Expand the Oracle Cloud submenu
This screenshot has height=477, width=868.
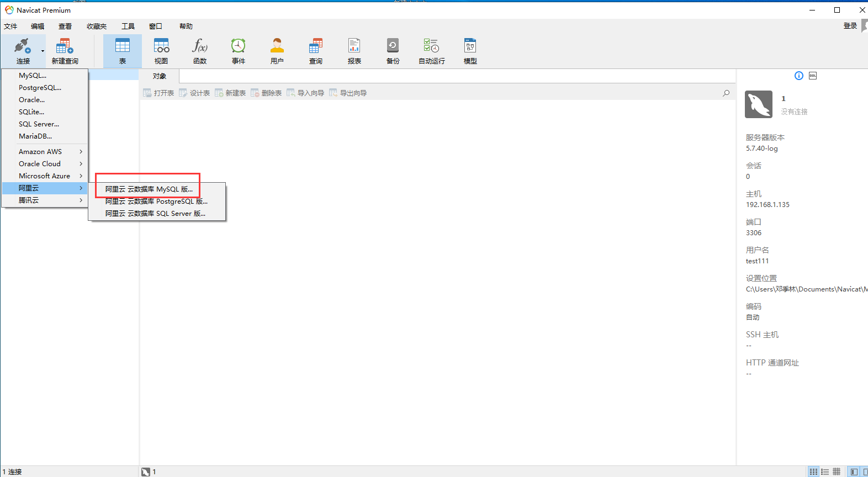45,164
